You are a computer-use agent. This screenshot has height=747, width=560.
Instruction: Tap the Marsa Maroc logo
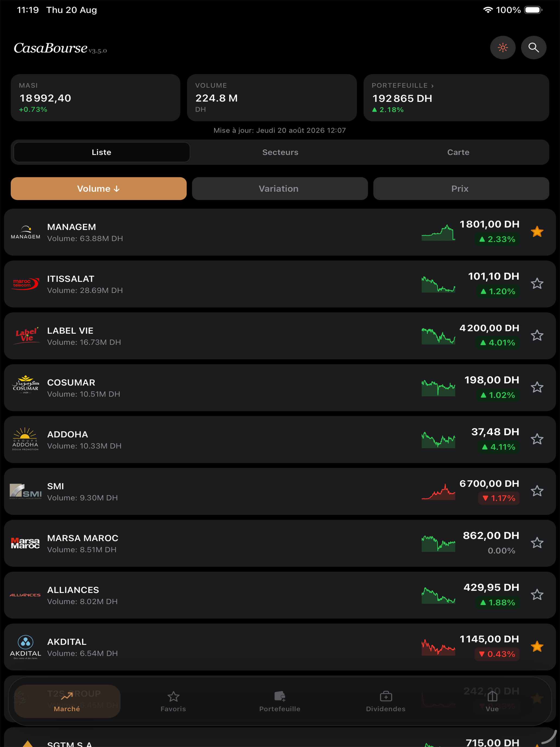click(26, 543)
